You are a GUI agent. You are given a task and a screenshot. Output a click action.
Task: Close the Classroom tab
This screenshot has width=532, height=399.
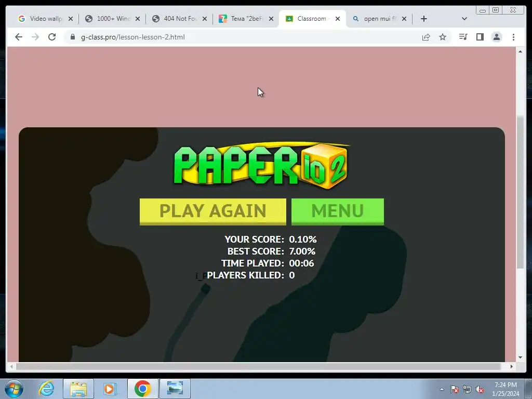click(x=338, y=19)
